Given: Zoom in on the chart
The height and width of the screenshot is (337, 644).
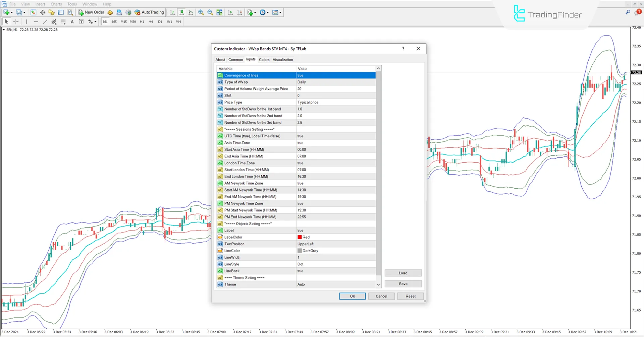Looking at the screenshot, I should [x=201, y=12].
